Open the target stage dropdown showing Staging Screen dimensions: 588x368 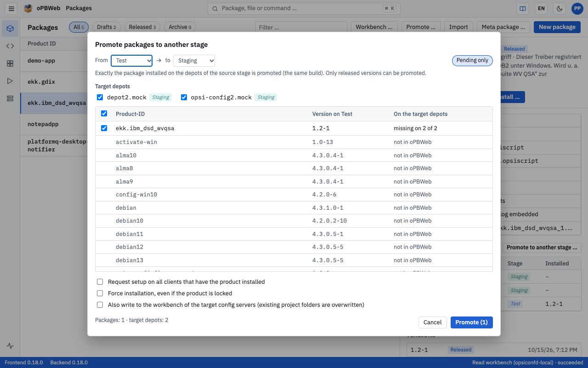(x=194, y=61)
